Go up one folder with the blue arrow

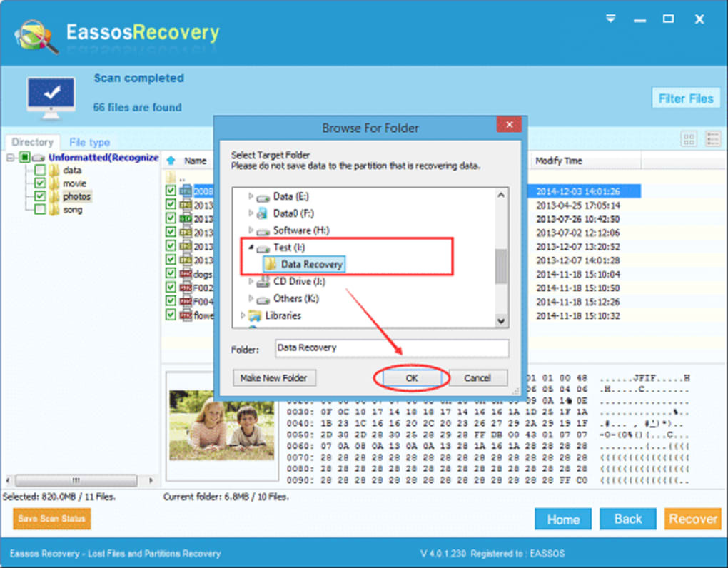[x=171, y=161]
